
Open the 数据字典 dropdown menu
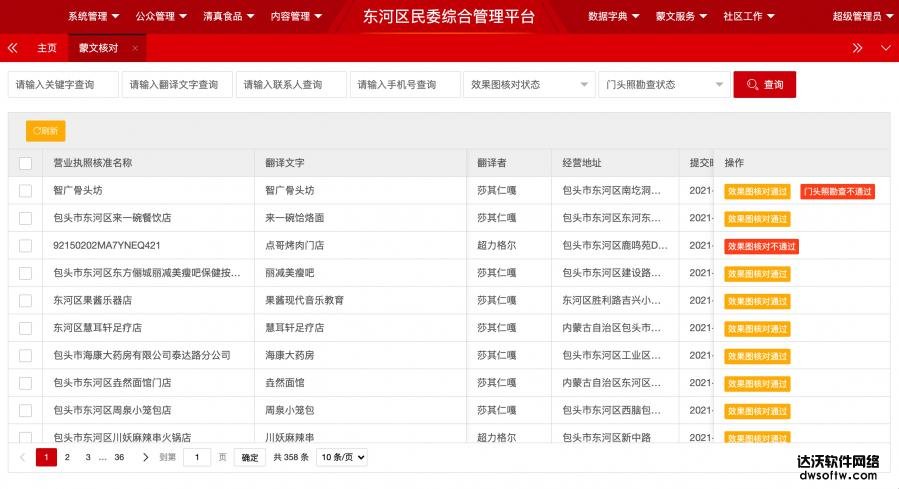click(613, 16)
